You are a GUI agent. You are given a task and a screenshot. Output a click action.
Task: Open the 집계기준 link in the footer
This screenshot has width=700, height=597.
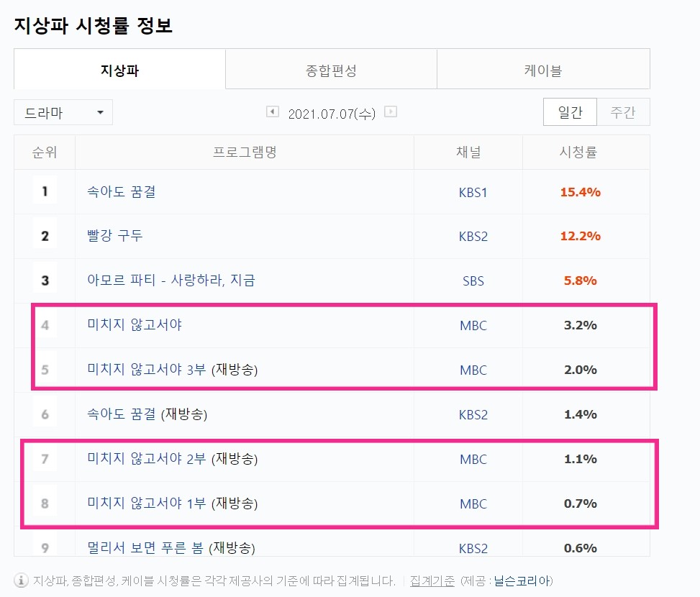[431, 578]
